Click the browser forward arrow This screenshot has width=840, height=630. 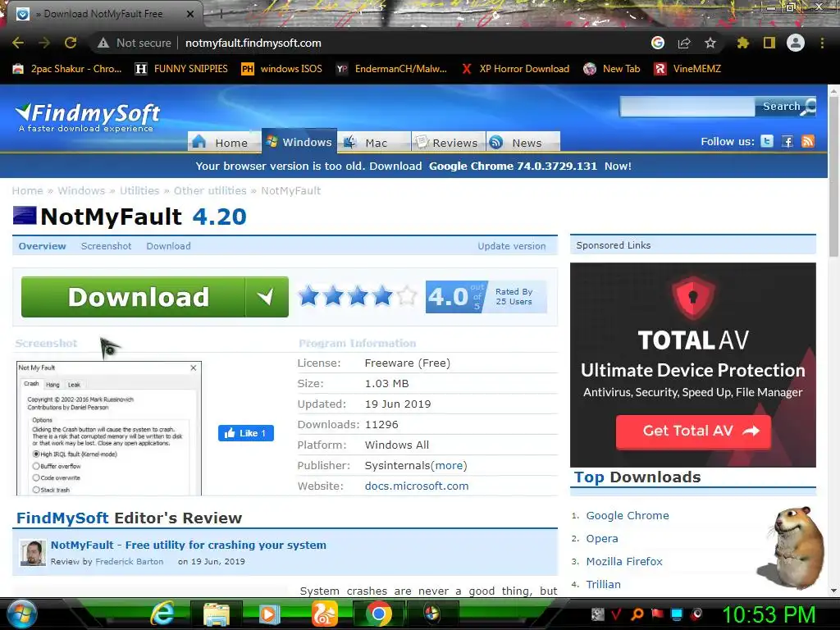[x=44, y=43]
